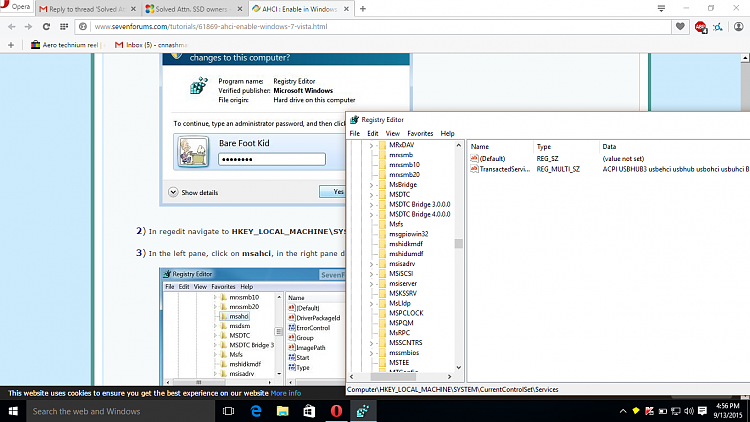Select MSPQM key folder icon
Image resolution: width=750 pixels, height=422 pixels.
pos(382,323)
